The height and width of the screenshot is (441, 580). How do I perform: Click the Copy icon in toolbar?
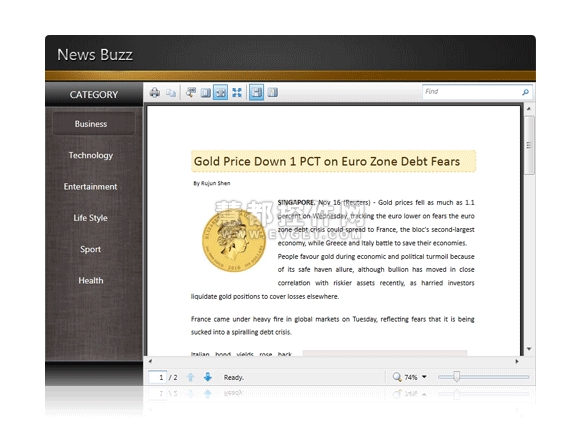[x=171, y=92]
